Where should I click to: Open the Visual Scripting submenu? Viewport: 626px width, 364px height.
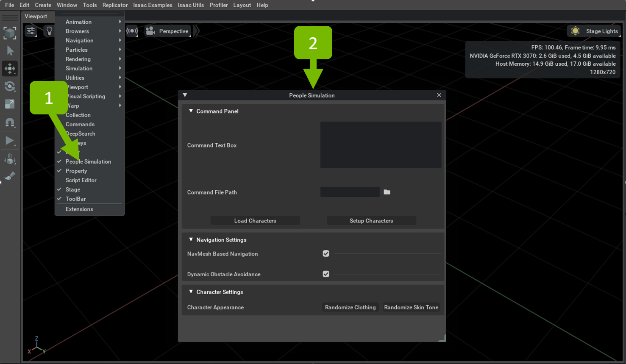tap(90, 96)
